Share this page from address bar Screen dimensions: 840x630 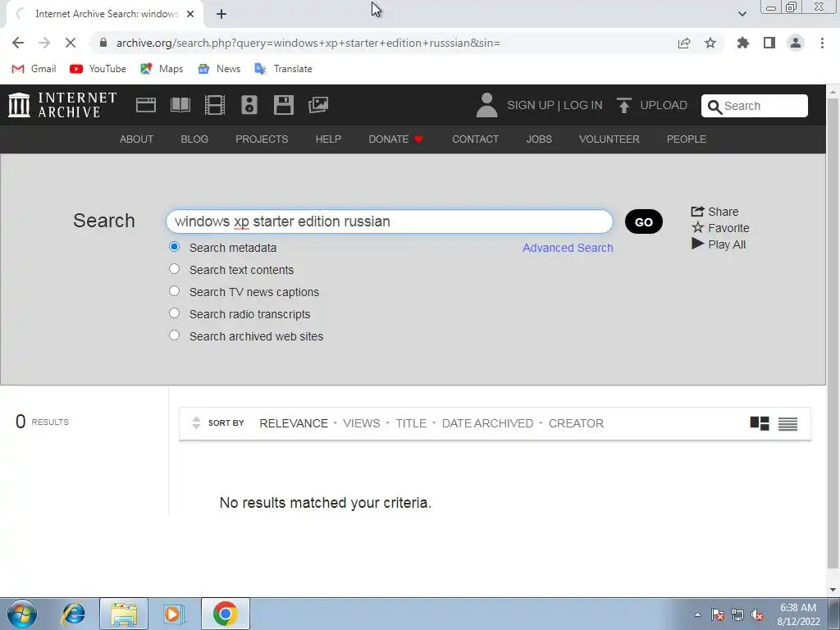coord(684,43)
